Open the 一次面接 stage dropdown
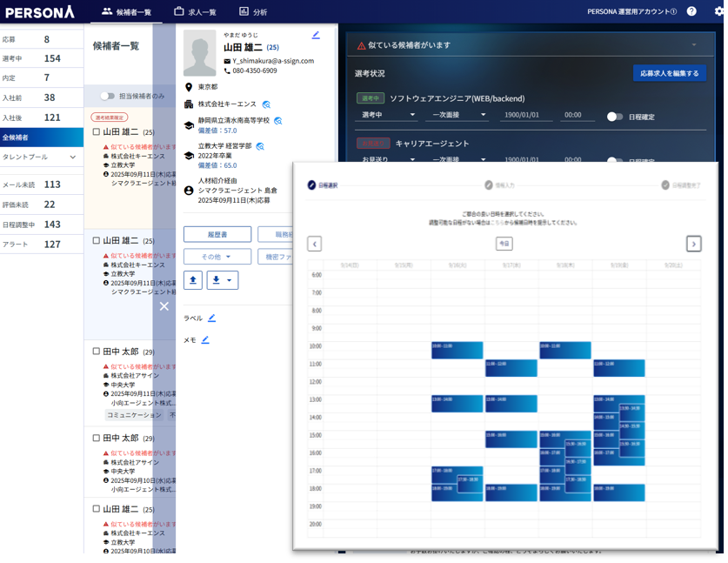The height and width of the screenshot is (563, 728). [x=457, y=117]
